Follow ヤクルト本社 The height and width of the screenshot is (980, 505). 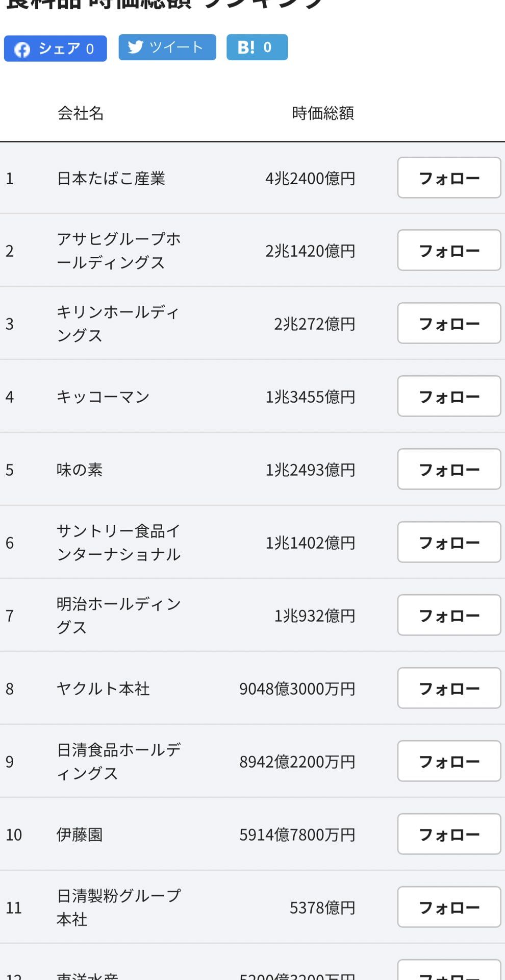pyautogui.click(x=448, y=688)
